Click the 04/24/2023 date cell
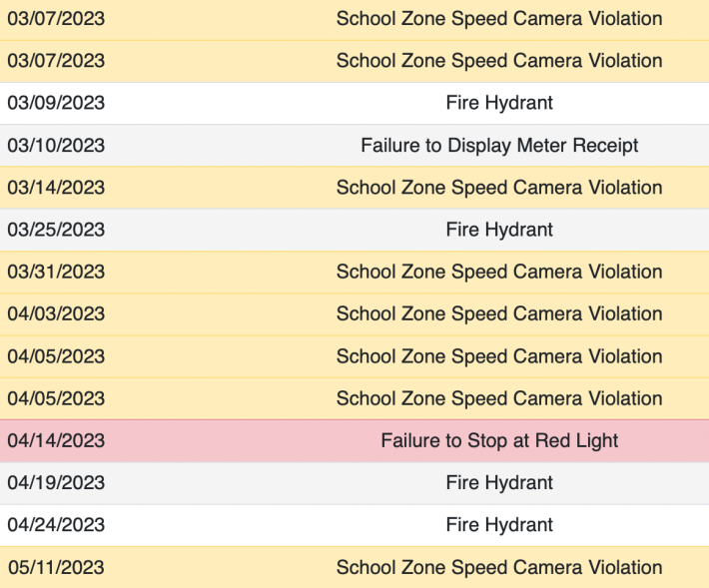Screen dimensions: 709x588 (x=56, y=525)
